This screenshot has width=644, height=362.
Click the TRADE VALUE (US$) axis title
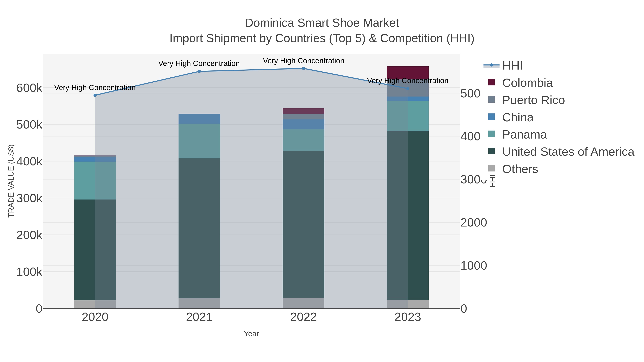click(x=11, y=181)
